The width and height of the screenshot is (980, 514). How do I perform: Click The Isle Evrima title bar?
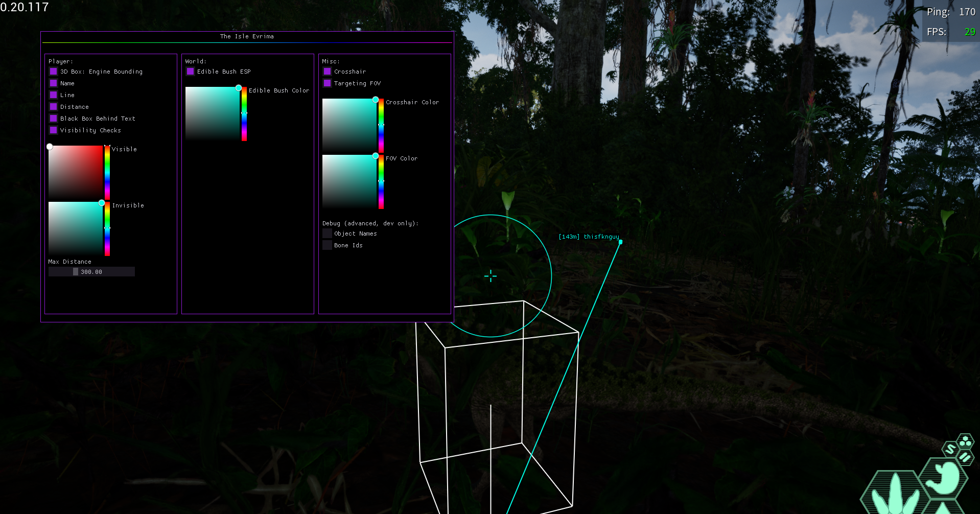click(247, 37)
